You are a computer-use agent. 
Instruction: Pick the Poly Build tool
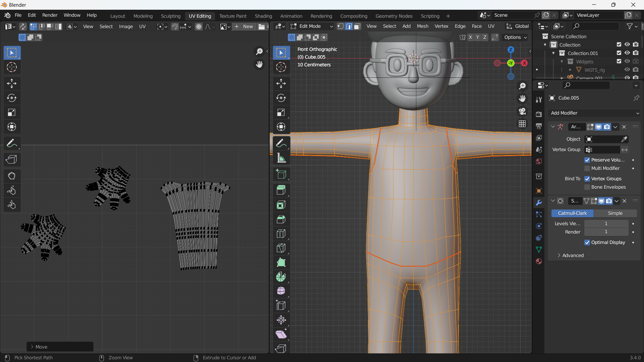coord(281,262)
